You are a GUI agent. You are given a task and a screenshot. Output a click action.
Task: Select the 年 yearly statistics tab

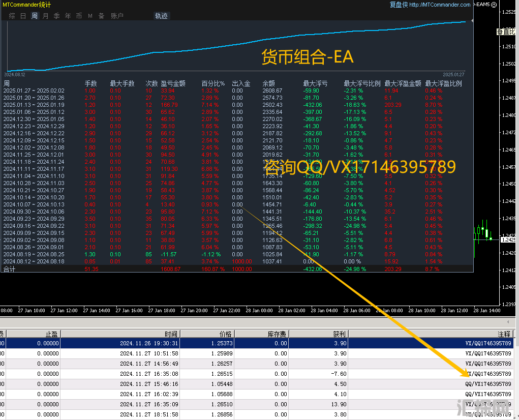click(68, 16)
